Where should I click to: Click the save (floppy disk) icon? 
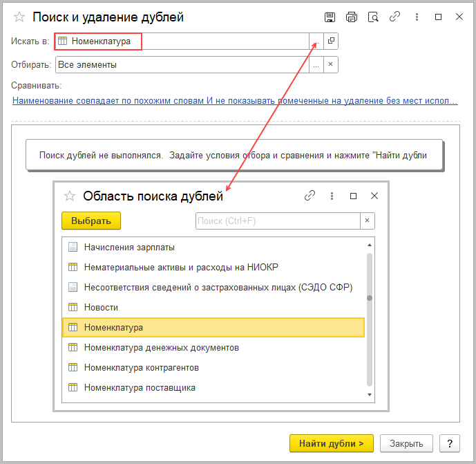click(330, 17)
